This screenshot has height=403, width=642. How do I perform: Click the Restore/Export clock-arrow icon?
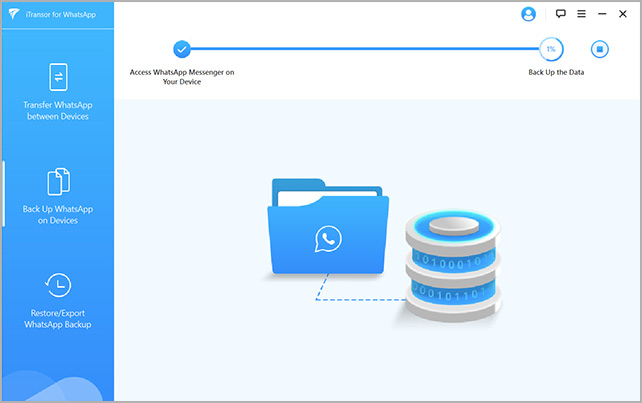[58, 286]
